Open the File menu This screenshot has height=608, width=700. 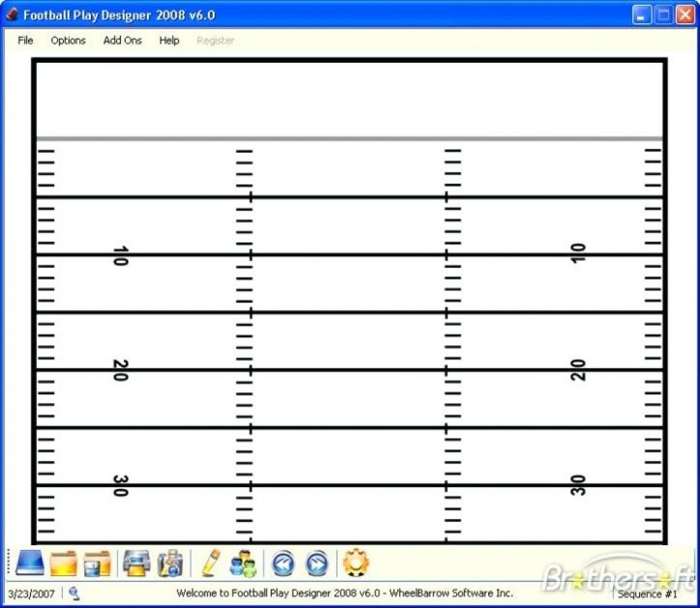pyautogui.click(x=25, y=40)
